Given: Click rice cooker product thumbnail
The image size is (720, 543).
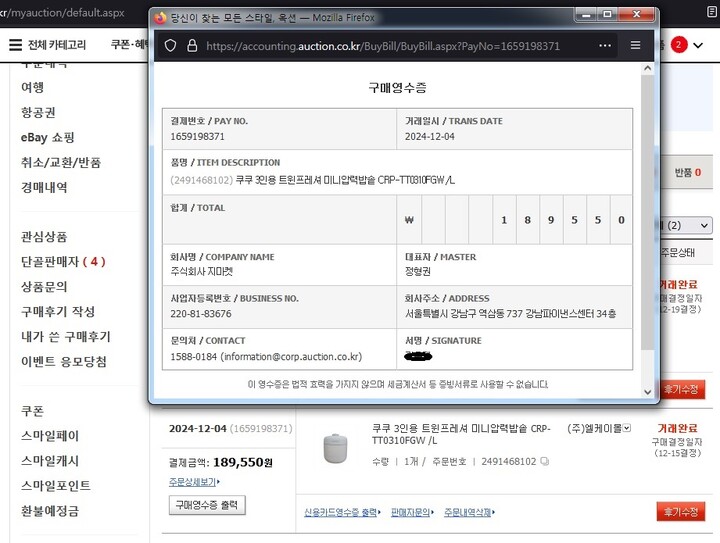Looking at the screenshot, I should 335,448.
